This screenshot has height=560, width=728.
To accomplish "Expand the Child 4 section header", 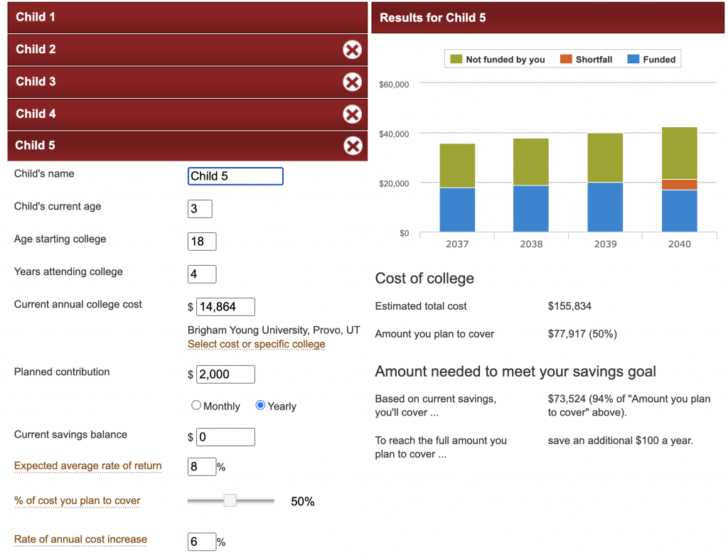I will pos(171,114).
